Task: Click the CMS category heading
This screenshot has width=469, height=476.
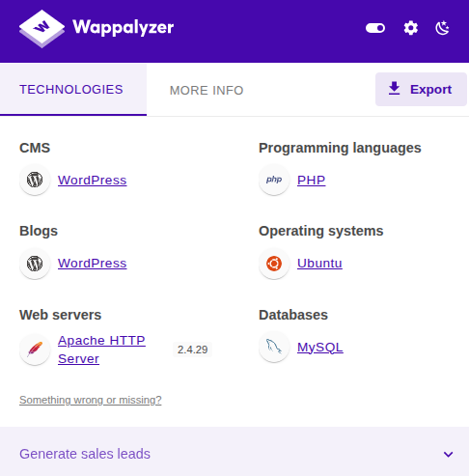Action: click(x=35, y=148)
